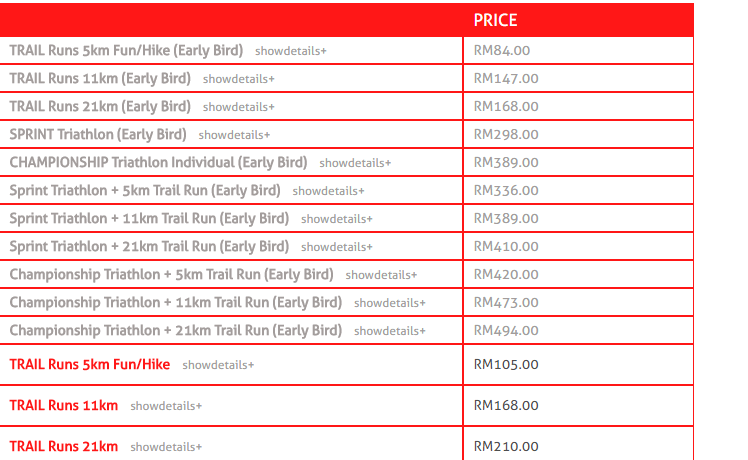The height and width of the screenshot is (460, 748).
Task: Show details for regular TRAIL Runs 5km Fun/Hike
Action: click(218, 365)
